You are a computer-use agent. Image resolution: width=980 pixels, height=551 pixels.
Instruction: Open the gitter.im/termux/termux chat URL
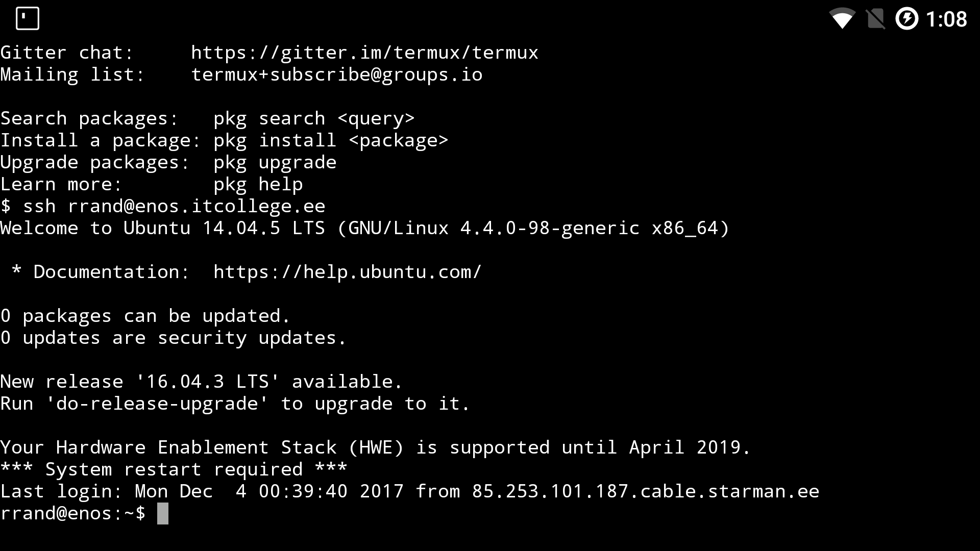tap(364, 53)
